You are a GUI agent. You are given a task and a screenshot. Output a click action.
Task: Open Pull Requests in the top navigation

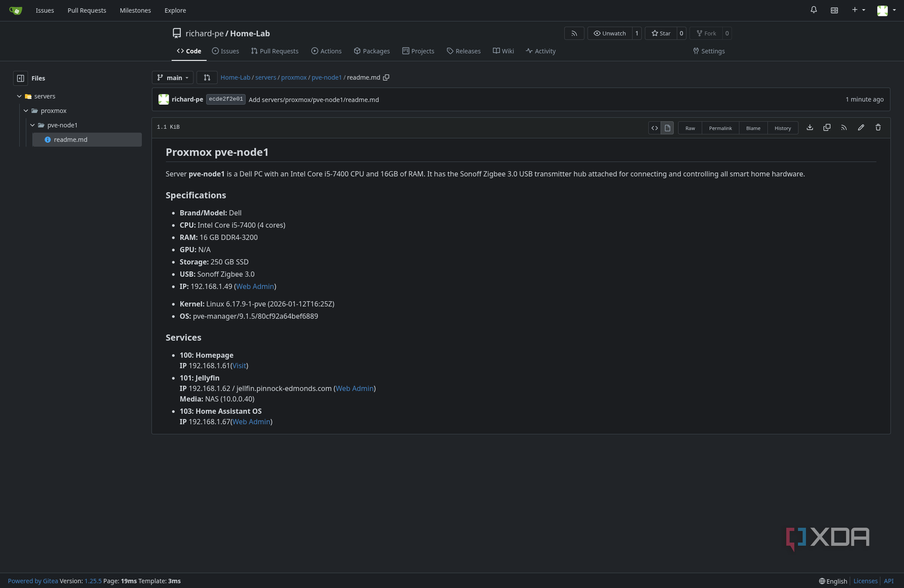tap(87, 10)
